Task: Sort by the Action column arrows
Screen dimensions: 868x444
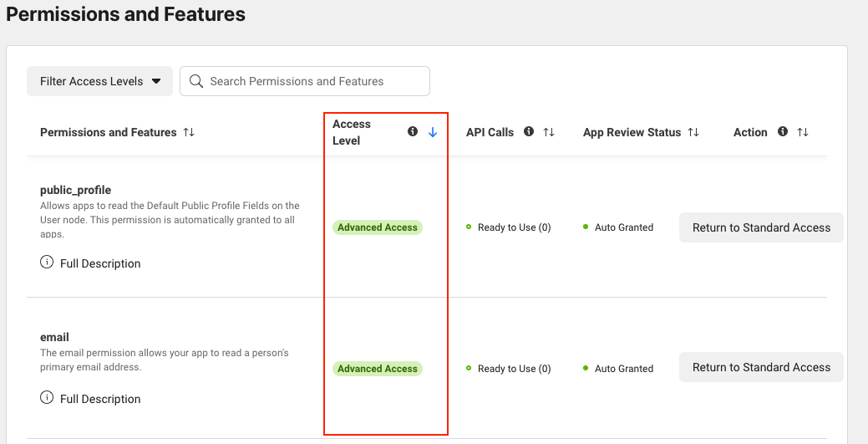Action: pos(803,132)
